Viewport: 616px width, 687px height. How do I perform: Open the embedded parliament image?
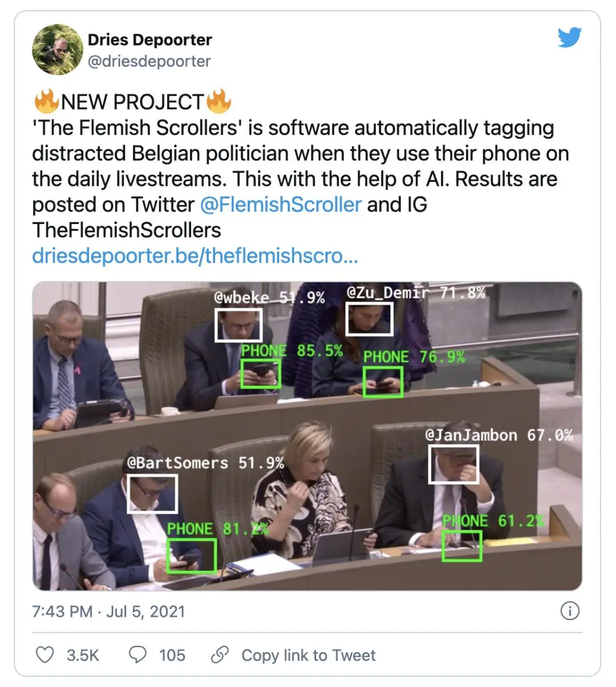pos(307,436)
